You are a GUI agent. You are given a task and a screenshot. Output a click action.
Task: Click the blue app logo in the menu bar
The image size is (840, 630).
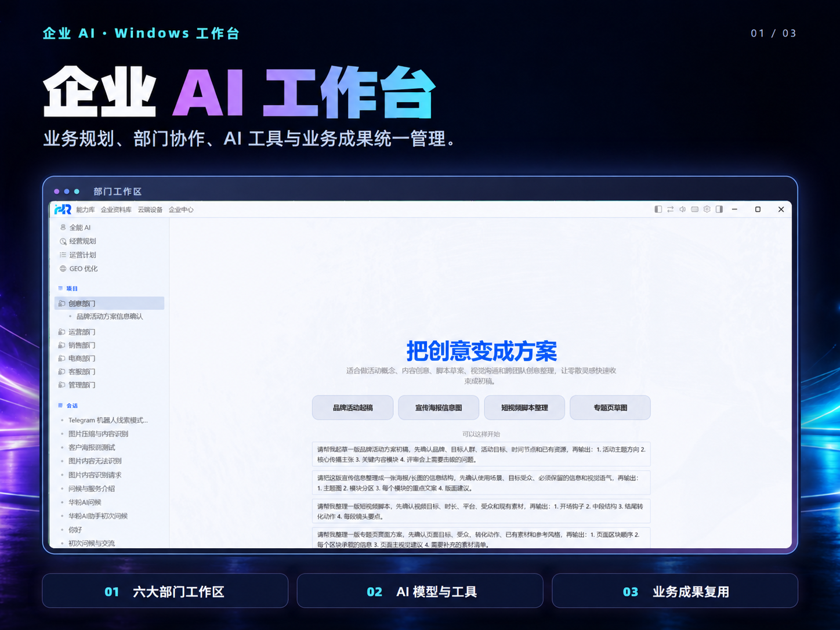tap(63, 209)
